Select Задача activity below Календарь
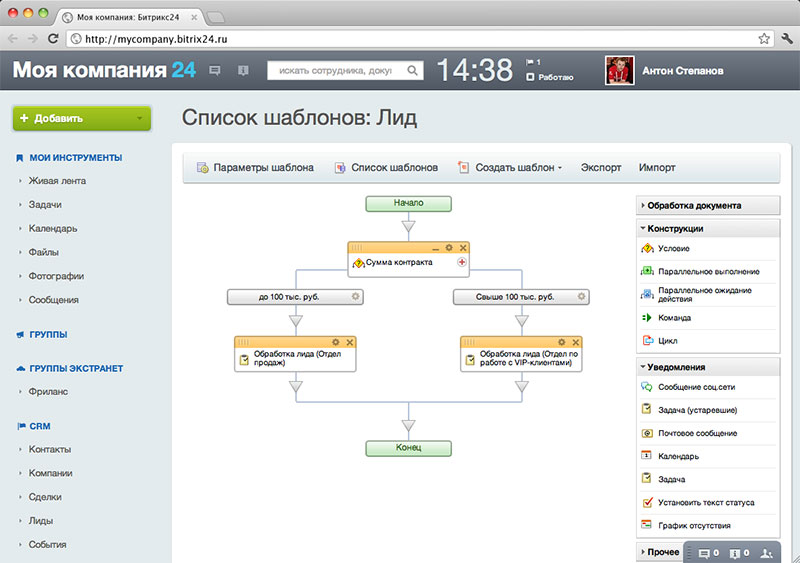This screenshot has width=800, height=563. click(x=663, y=479)
